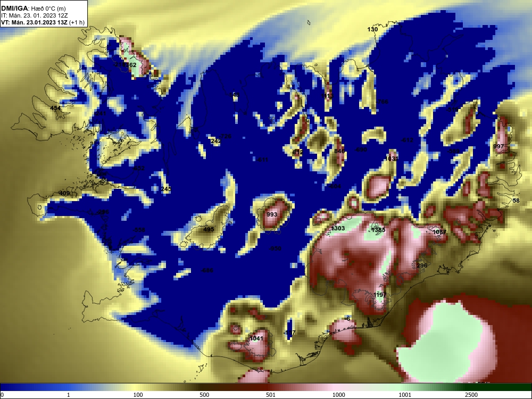
Task: Click the 997 value in the east
Action: tap(498, 146)
